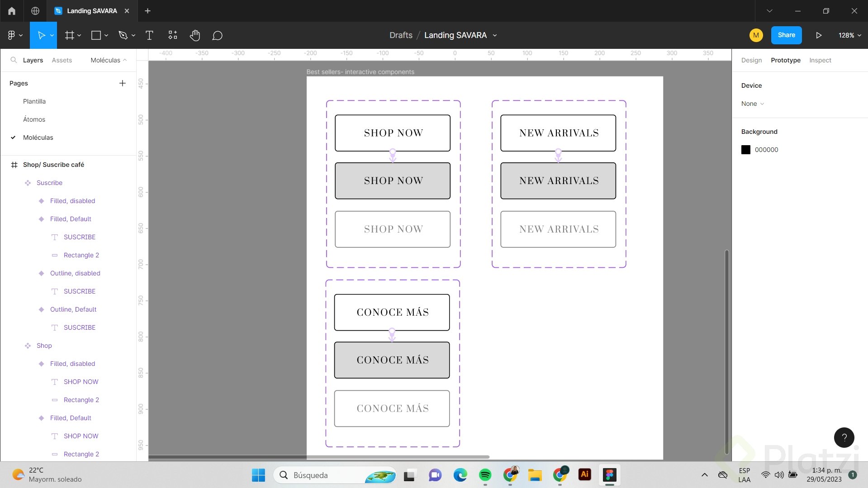868x488 pixels.
Task: Toggle visibility of the Moléculas page checkmark
Action: tap(13, 137)
